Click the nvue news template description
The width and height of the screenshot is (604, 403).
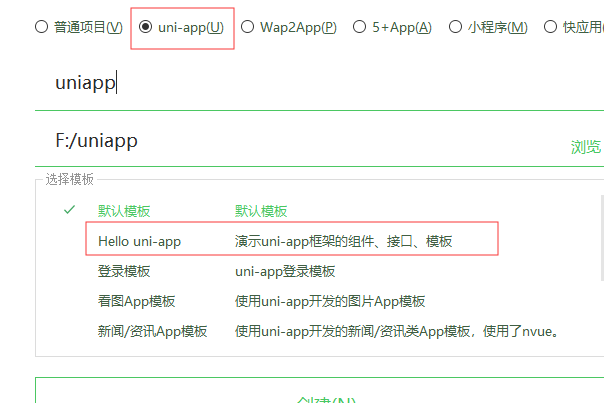click(397, 331)
